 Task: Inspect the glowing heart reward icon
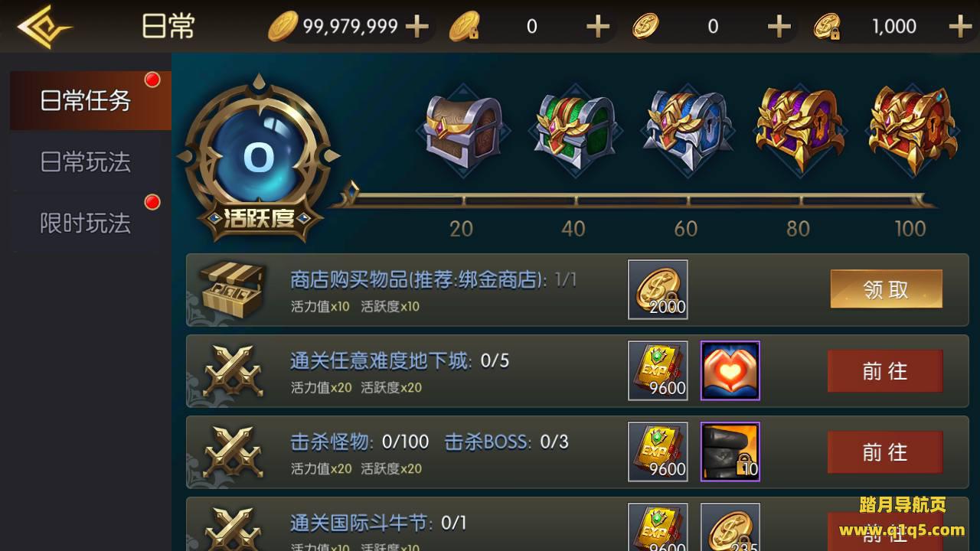click(730, 370)
